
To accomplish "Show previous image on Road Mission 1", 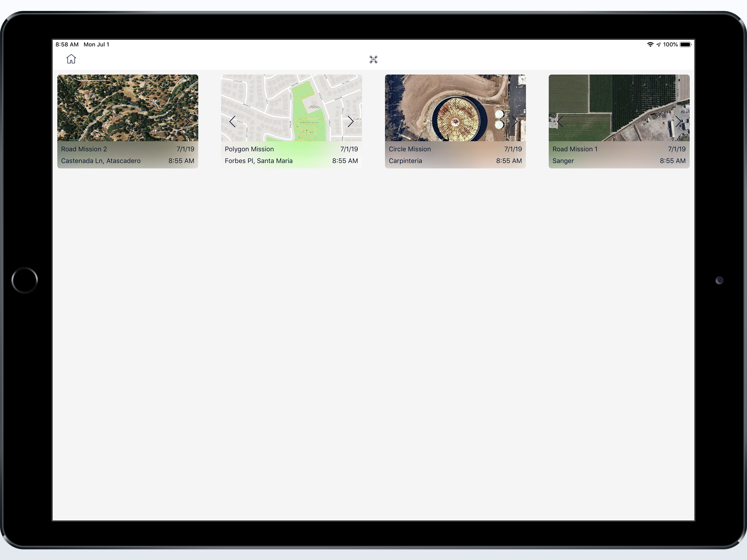I will (x=560, y=122).
